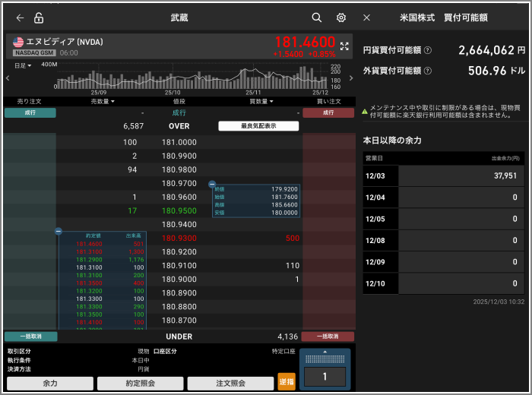Click the green sell quantity 17

tap(132, 210)
